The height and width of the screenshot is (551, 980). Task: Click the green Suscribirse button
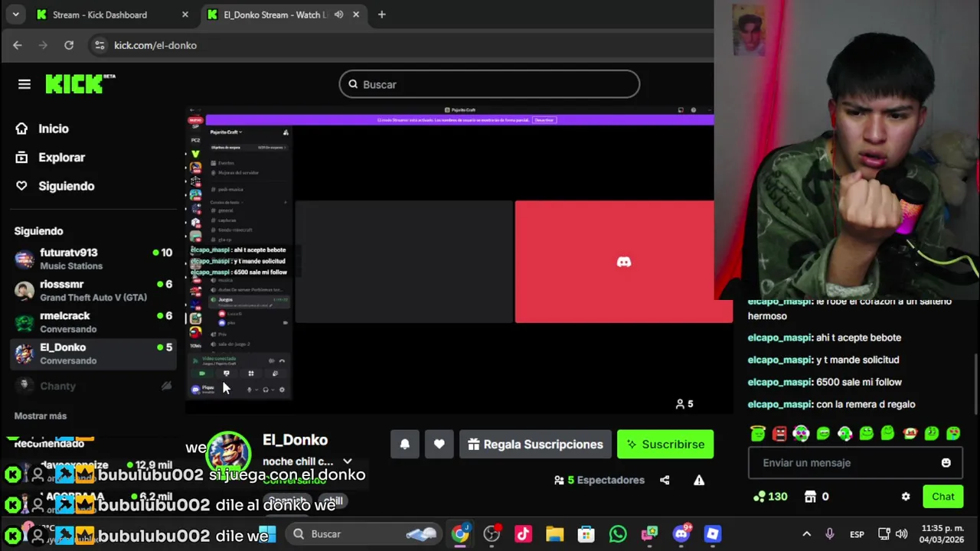[x=665, y=444]
